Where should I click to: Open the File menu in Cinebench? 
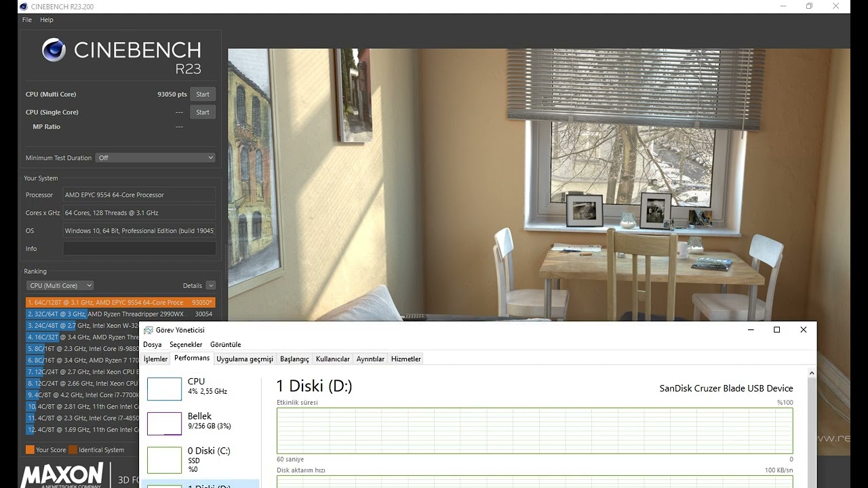click(27, 20)
